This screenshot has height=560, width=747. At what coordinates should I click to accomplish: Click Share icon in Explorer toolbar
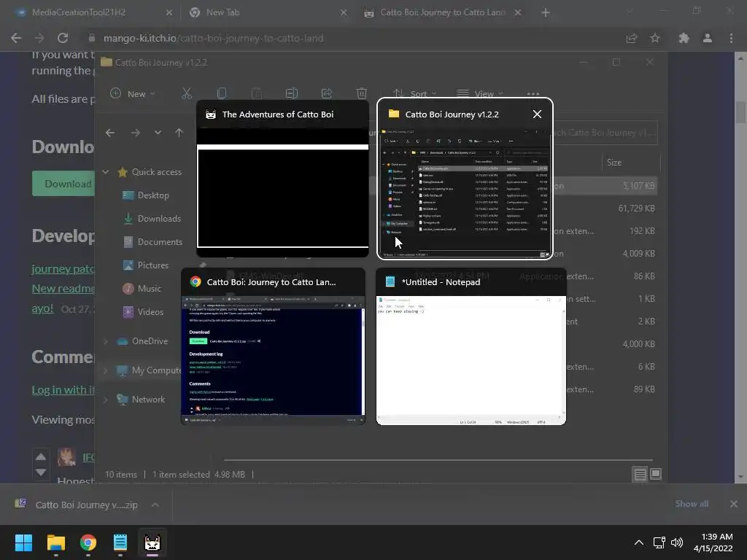326,94
